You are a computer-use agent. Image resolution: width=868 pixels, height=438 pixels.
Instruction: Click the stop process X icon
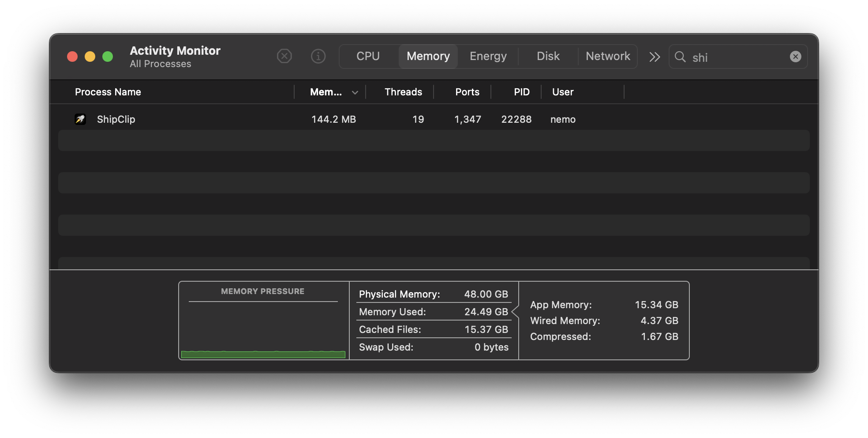284,57
